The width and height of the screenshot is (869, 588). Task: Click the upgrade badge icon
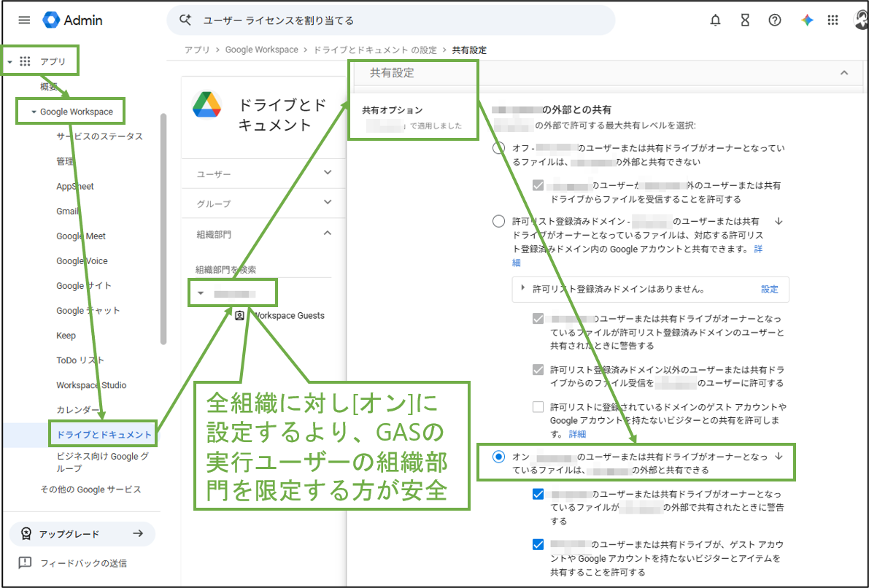click(x=26, y=534)
